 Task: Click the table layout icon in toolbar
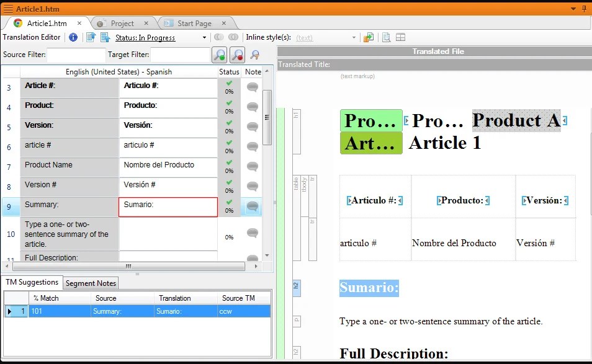pos(401,37)
